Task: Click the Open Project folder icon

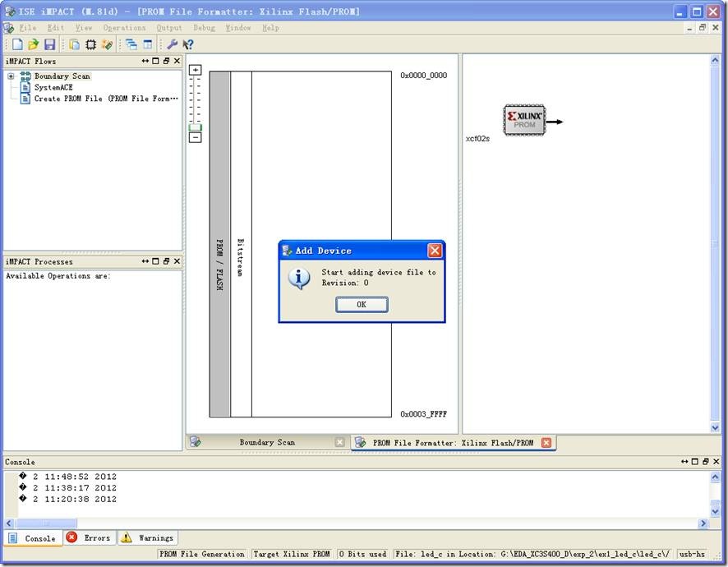Action: pos(33,44)
